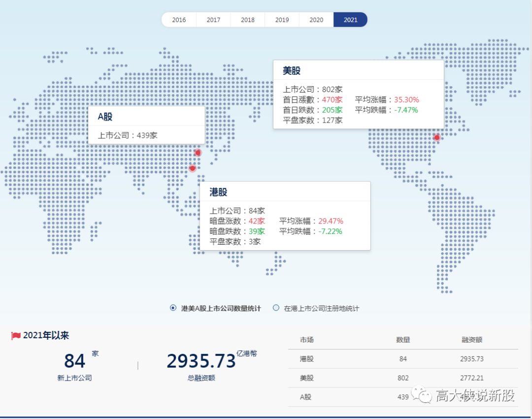The height and width of the screenshot is (419, 532).
Task: Click the 新上市公司 label
Action: pos(75,378)
